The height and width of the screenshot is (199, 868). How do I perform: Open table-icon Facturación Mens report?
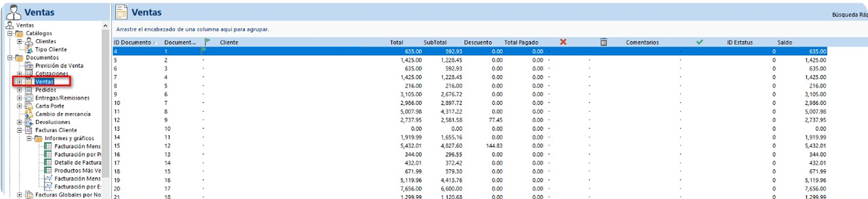pyautogui.click(x=78, y=146)
